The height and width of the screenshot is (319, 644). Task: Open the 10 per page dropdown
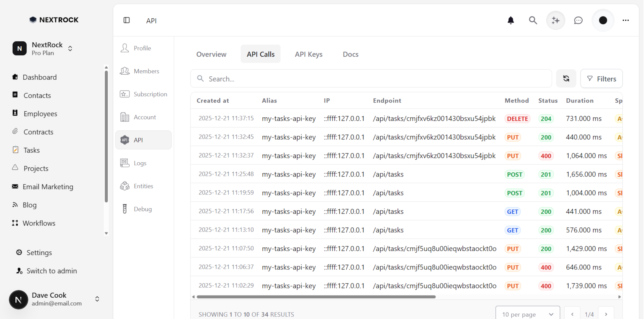[x=528, y=314]
